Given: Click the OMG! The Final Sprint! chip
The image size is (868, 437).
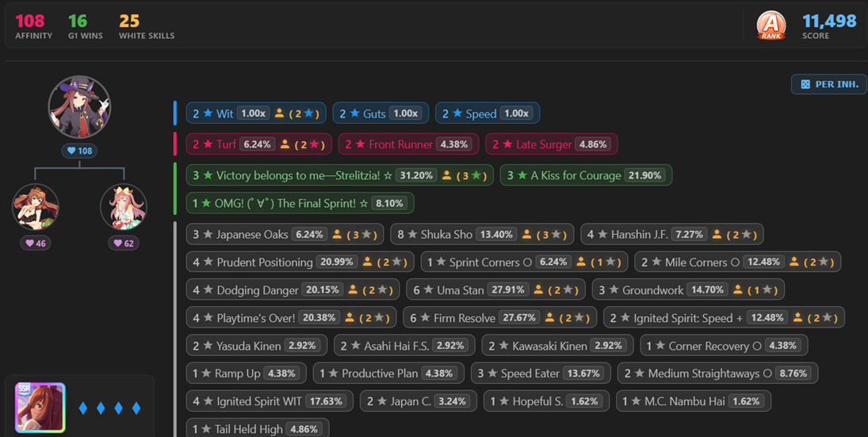Looking at the screenshot, I should click(300, 203).
